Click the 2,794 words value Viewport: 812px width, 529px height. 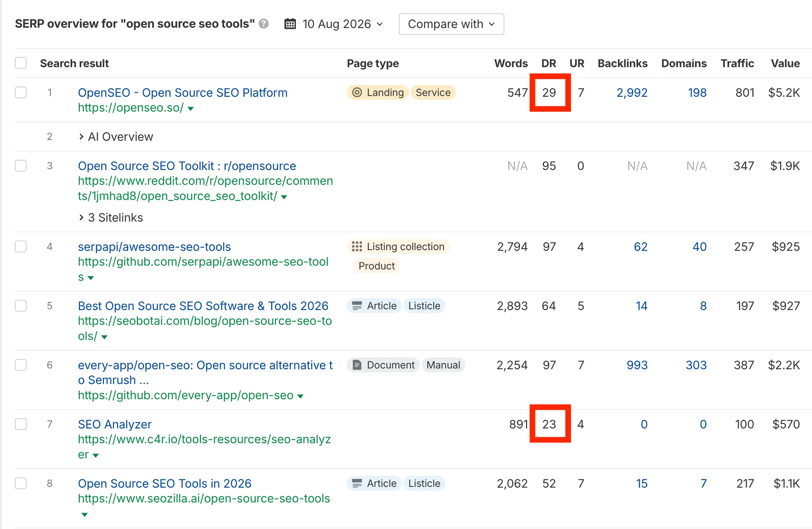coord(512,247)
